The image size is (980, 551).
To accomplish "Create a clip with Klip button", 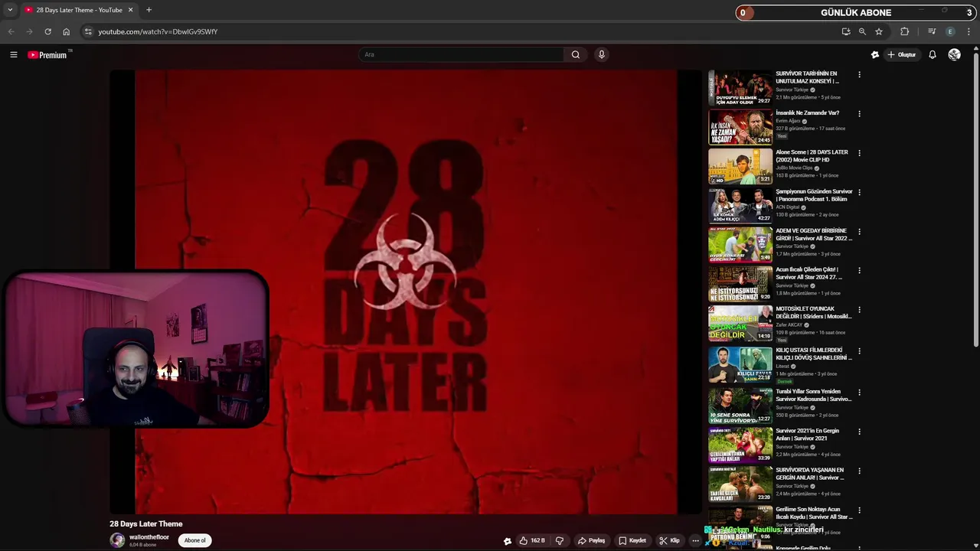I will coord(669,540).
